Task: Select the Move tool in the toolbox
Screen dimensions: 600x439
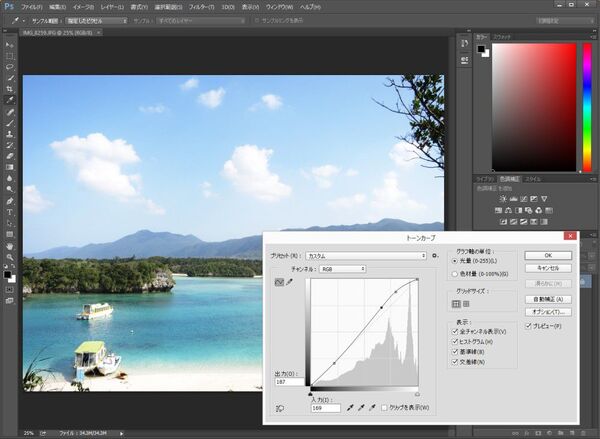Action: click(x=10, y=45)
